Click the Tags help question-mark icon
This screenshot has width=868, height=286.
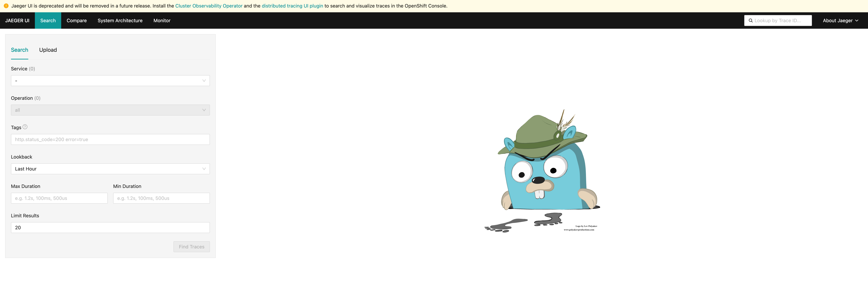click(x=25, y=127)
